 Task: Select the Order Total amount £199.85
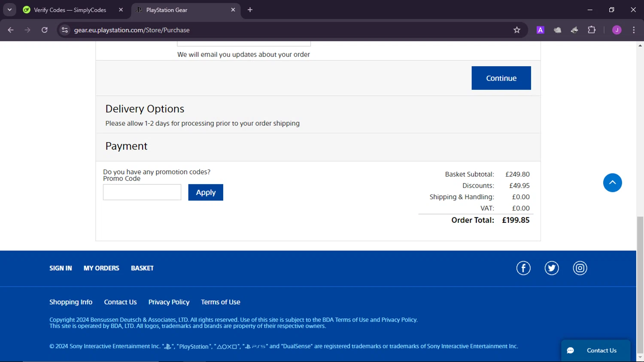(x=516, y=220)
